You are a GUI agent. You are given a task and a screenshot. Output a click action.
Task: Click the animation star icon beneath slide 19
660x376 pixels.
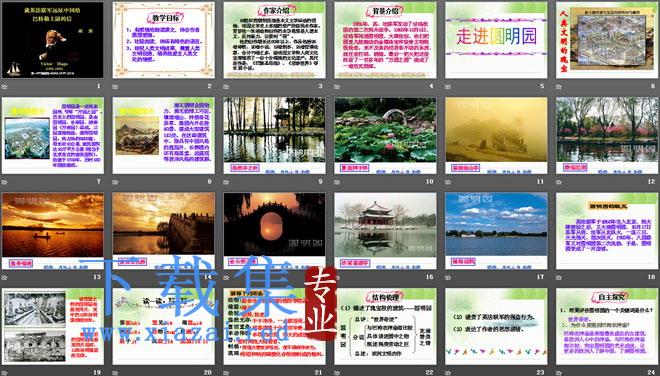coord(5,372)
